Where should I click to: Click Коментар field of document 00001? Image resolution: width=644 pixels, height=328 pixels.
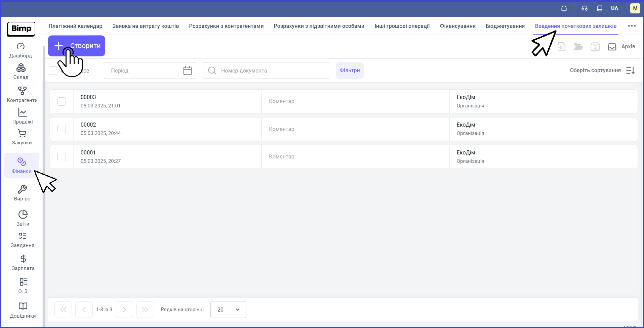pyautogui.click(x=356, y=157)
